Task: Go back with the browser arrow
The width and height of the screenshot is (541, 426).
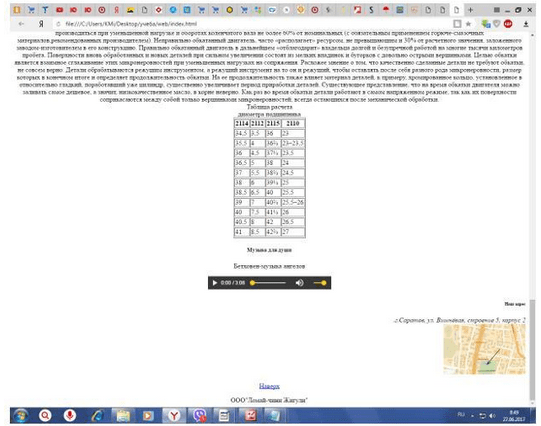Action: coord(21,24)
